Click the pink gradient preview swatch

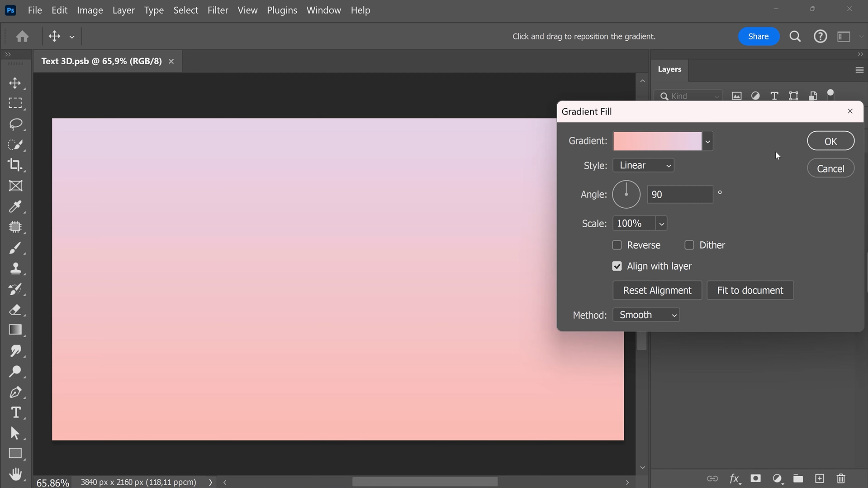pyautogui.click(x=657, y=141)
